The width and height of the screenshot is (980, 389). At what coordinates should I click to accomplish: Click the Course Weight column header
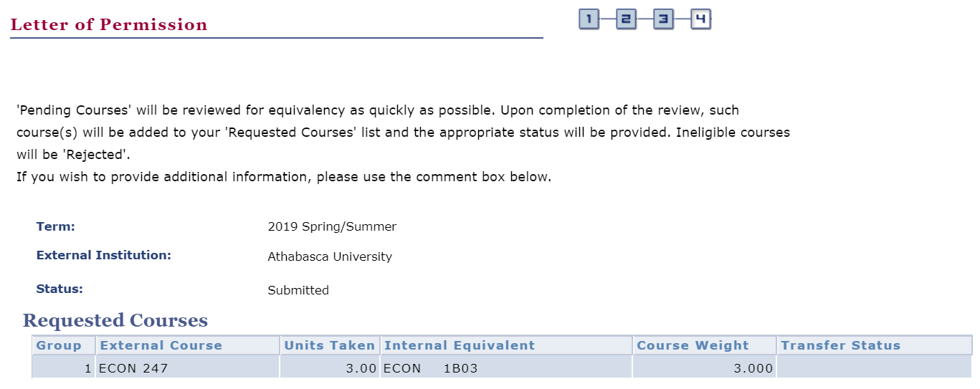click(693, 345)
